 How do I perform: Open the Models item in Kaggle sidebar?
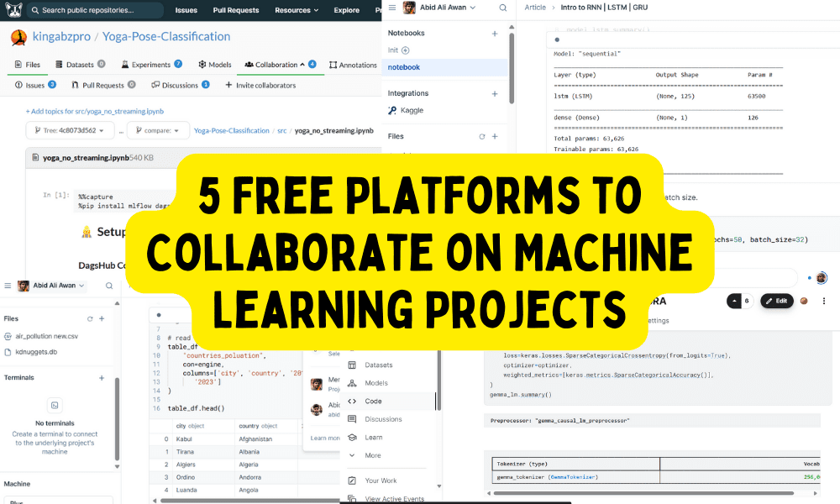tap(376, 383)
